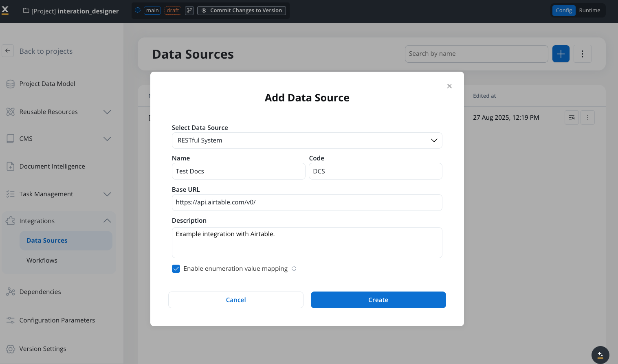
Task: Click the branch icon beside the draft tag
Action: (x=189, y=11)
